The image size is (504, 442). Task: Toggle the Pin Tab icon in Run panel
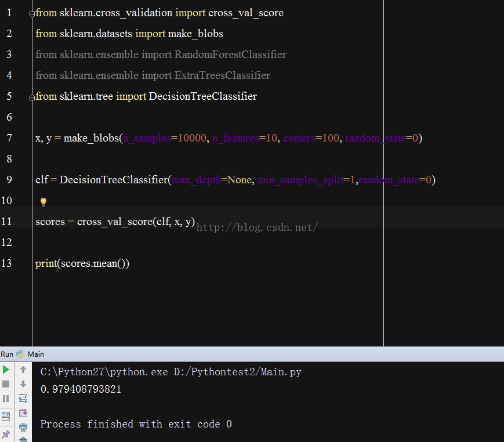tap(6, 434)
